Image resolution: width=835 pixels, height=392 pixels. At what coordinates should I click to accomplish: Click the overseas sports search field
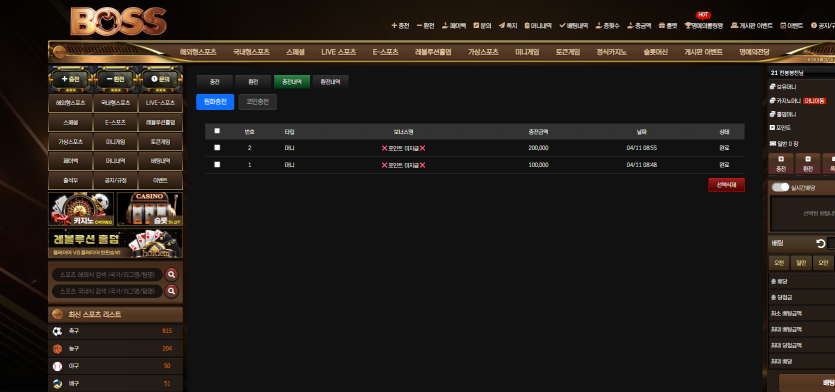pyautogui.click(x=107, y=275)
